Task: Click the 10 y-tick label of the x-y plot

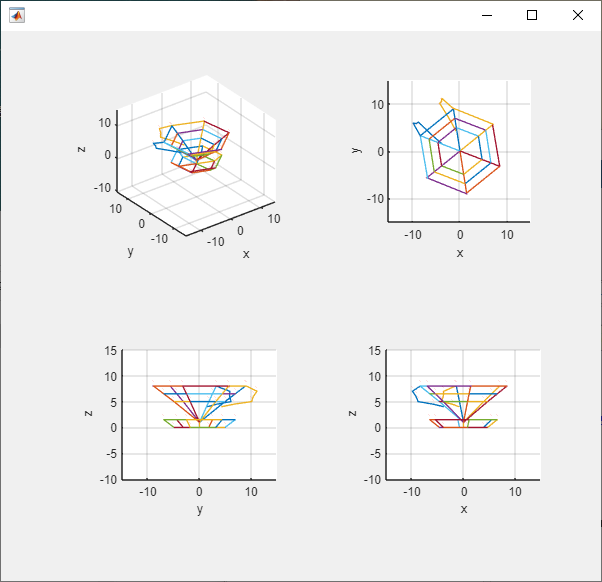Action: point(378,104)
